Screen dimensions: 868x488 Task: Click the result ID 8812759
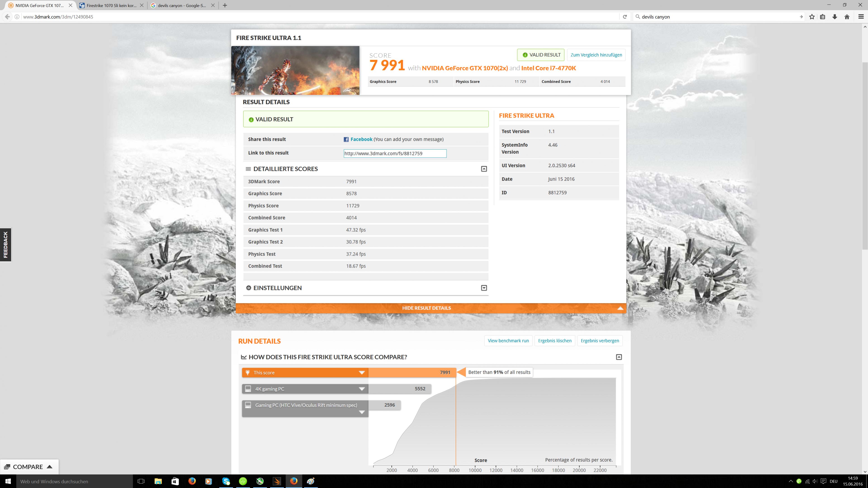(557, 193)
